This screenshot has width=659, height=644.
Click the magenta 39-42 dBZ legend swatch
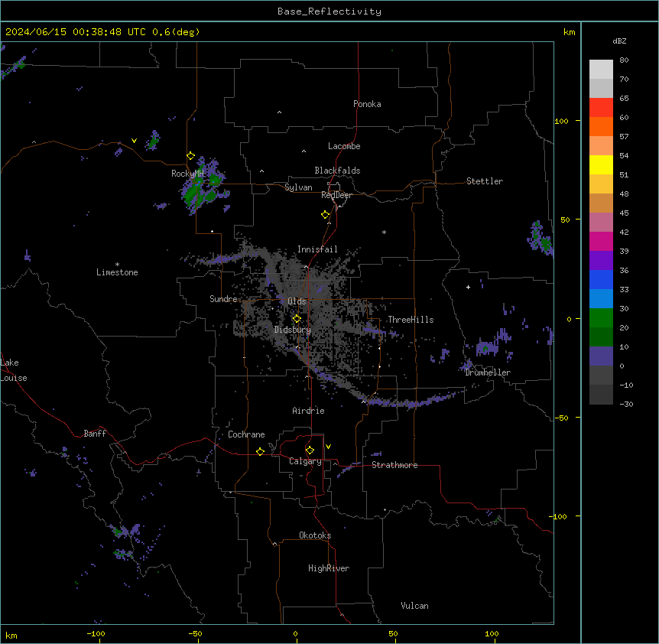[x=601, y=241]
